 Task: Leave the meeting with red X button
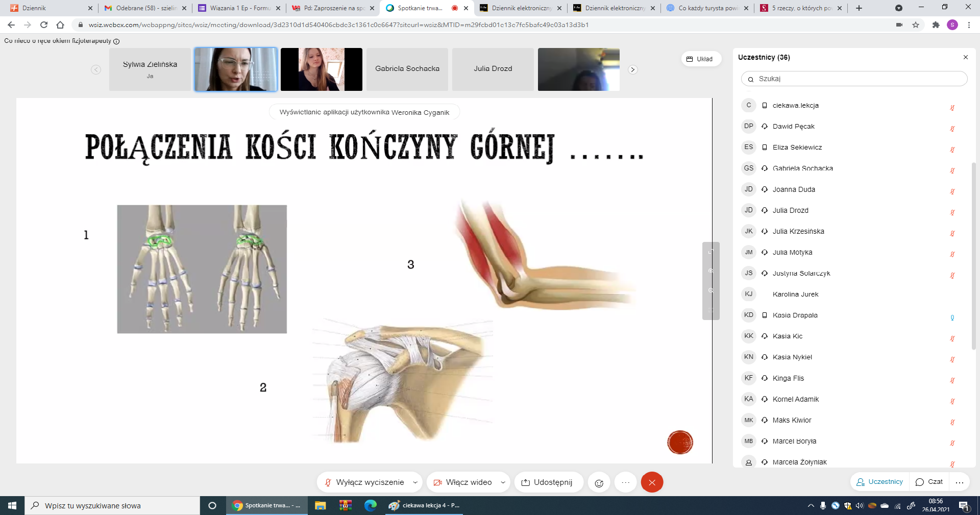point(652,482)
